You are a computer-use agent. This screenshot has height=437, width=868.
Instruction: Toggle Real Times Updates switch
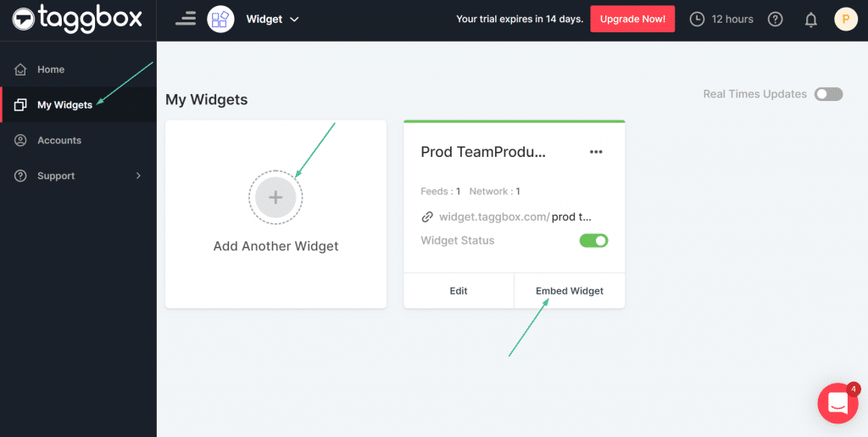pos(828,94)
